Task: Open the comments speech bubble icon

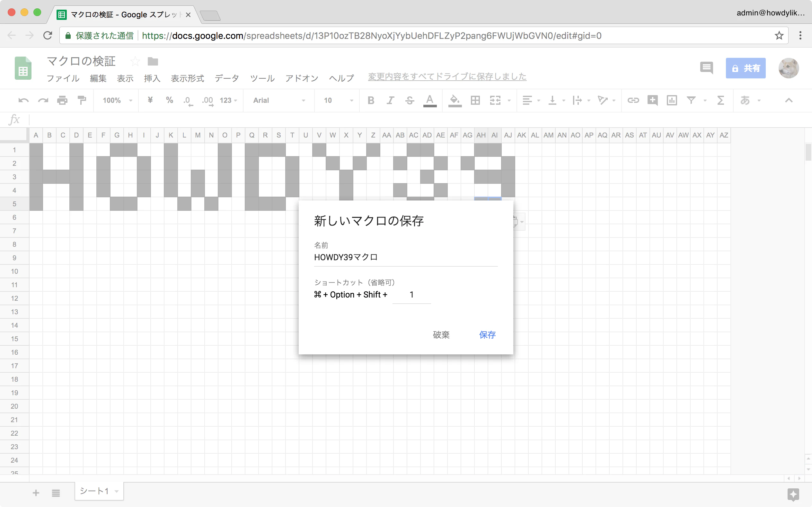Action: (x=706, y=68)
